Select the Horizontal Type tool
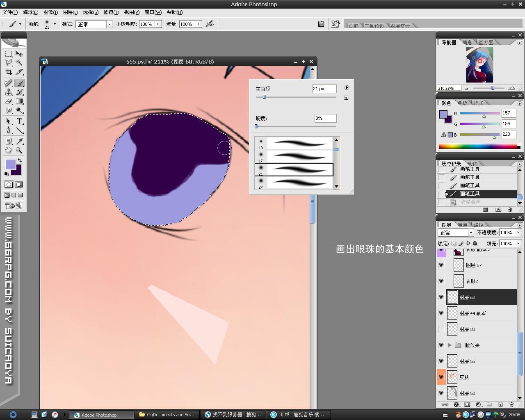 point(19,121)
